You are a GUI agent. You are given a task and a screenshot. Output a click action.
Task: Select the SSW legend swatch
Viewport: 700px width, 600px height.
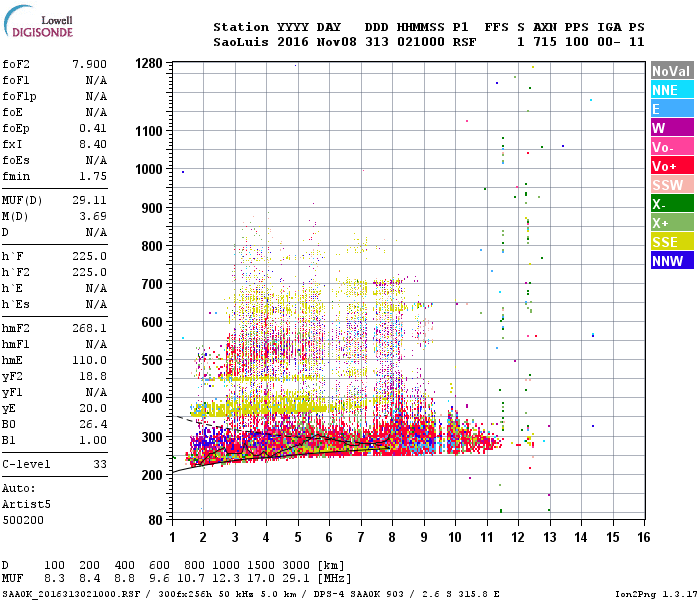point(672,185)
